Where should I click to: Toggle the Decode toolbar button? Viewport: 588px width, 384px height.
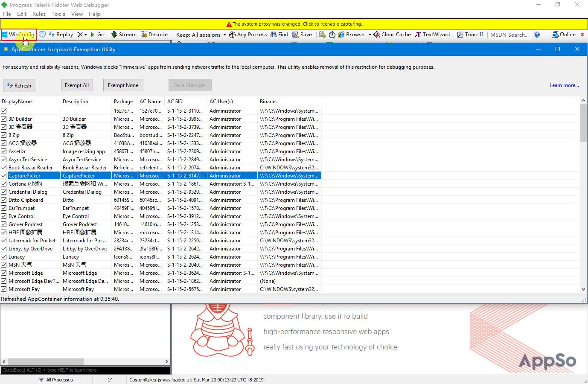(154, 35)
